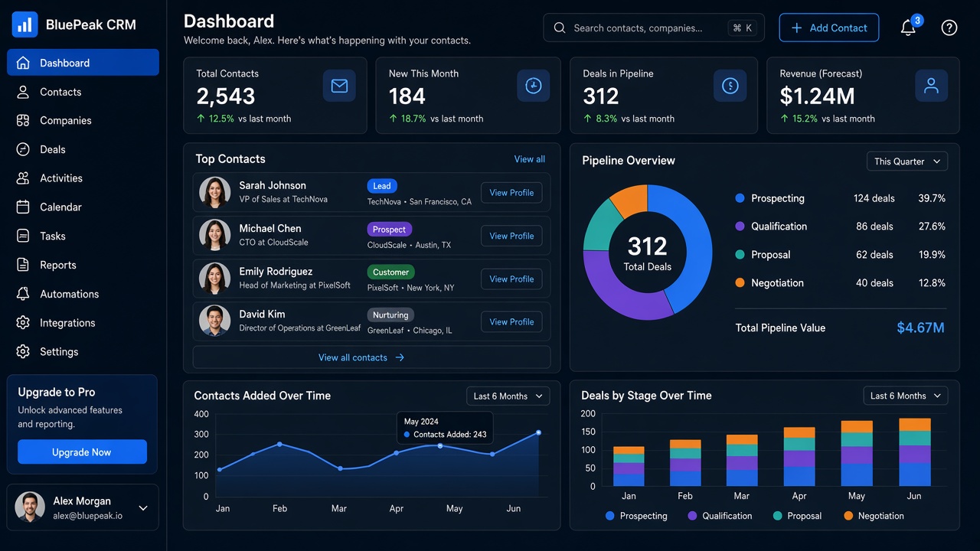Open the help question mark icon
The image size is (980, 551).
tap(949, 28)
